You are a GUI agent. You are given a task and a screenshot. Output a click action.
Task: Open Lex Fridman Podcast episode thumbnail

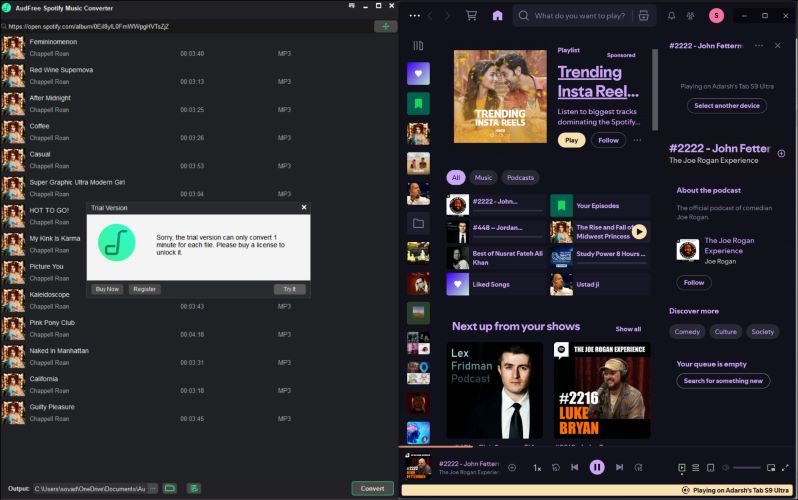pos(495,390)
